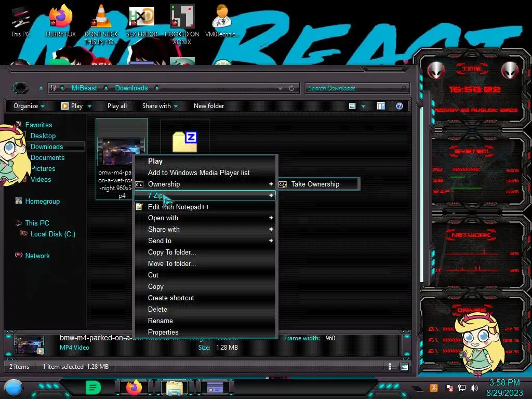
Task: Select Desktop in Favorites list
Action: click(43, 136)
